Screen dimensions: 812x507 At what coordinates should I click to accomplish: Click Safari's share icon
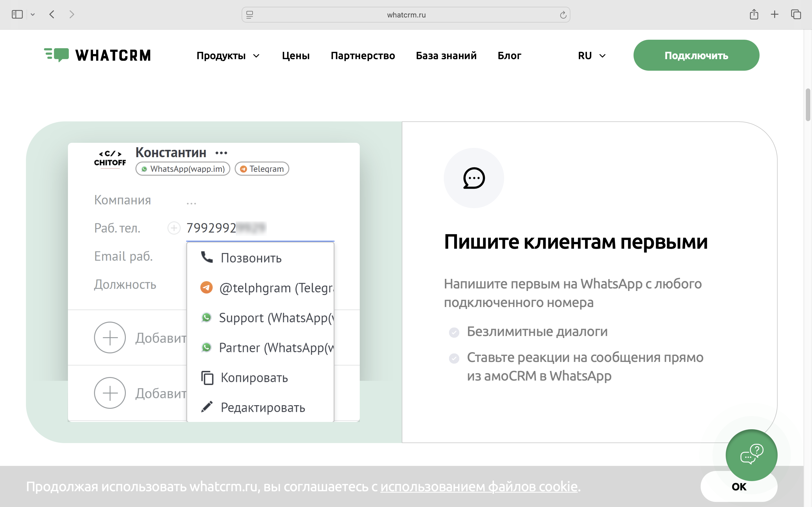pos(754,14)
